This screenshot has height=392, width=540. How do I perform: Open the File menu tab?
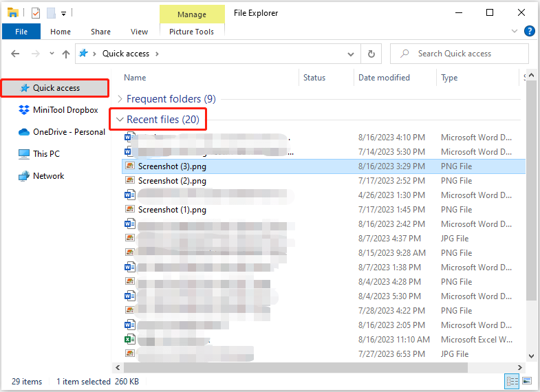point(21,32)
